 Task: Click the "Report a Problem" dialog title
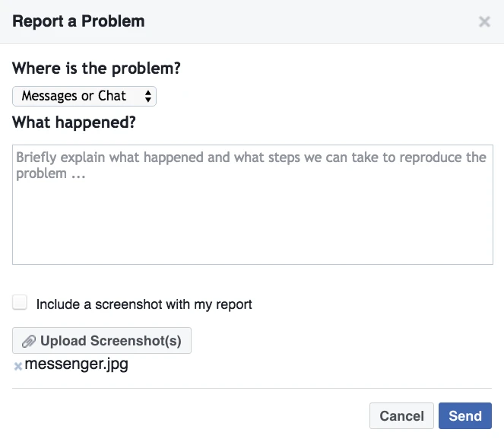[78, 21]
